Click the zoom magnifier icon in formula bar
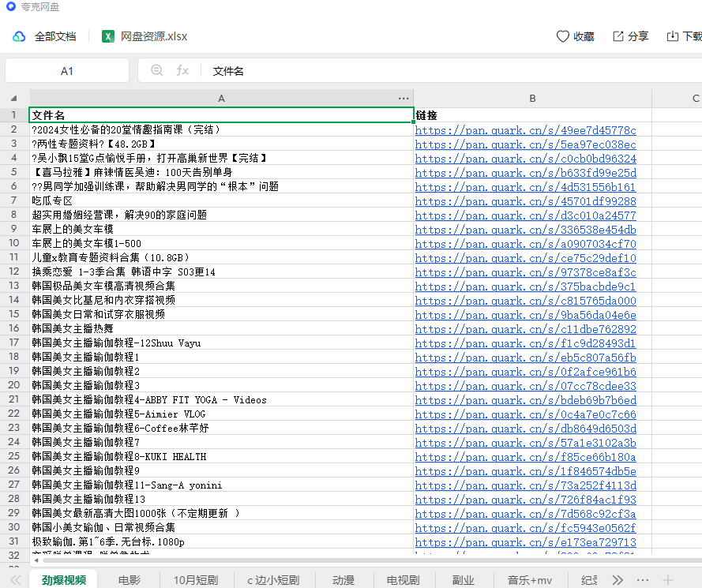Image resolution: width=702 pixels, height=588 pixels. point(157,70)
